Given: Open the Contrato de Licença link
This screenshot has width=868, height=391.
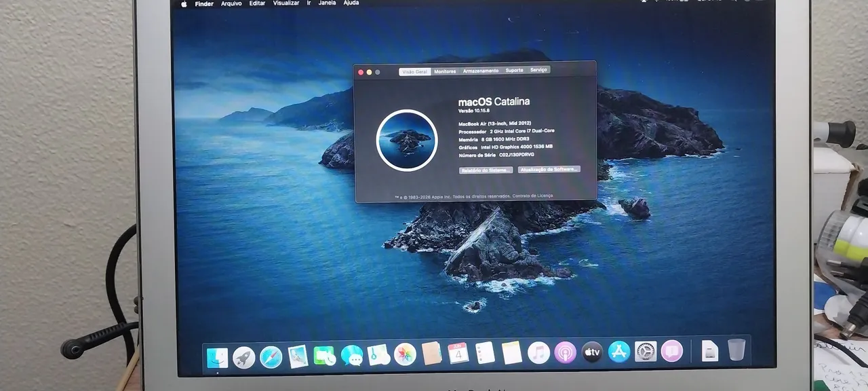Looking at the screenshot, I should pos(533,195).
